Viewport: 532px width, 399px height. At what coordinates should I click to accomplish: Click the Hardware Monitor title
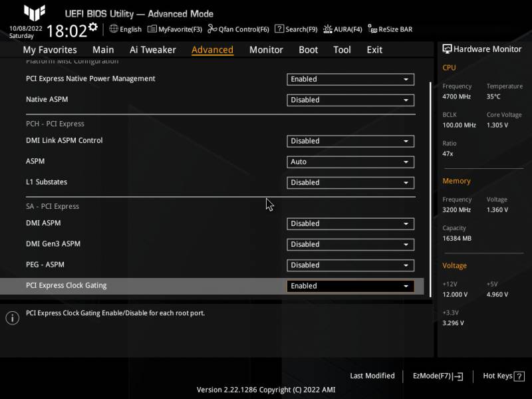487,49
